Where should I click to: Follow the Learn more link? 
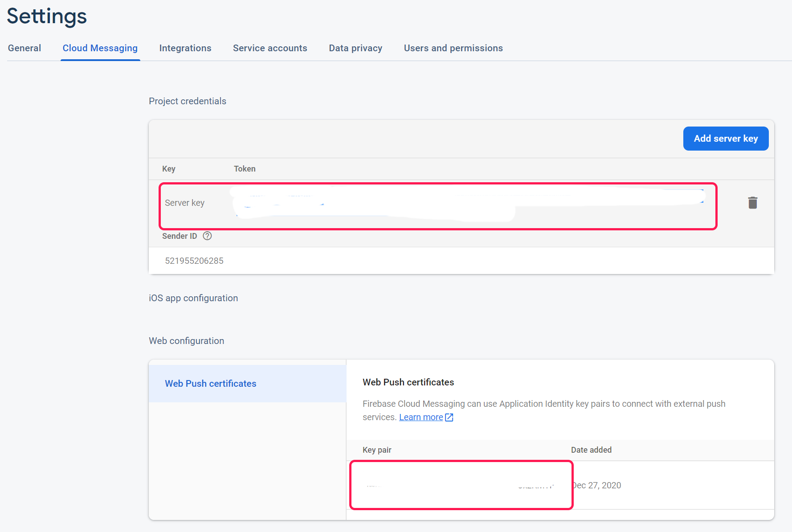coord(421,417)
